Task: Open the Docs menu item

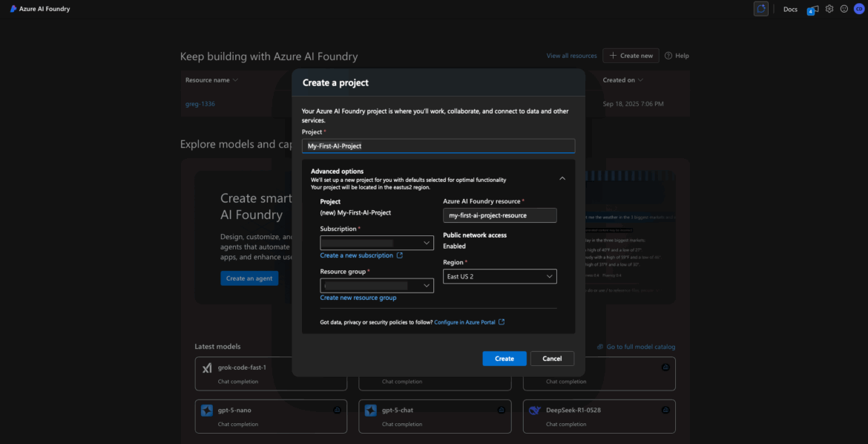Action: click(x=790, y=9)
